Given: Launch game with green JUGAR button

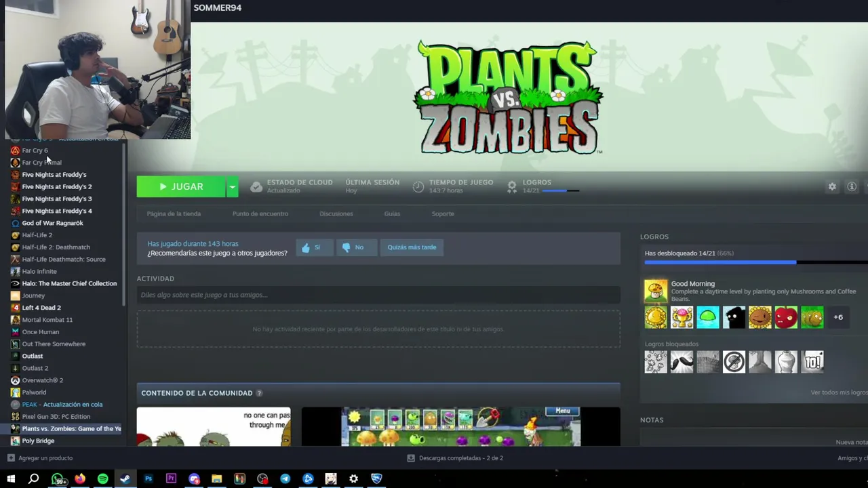Looking at the screenshot, I should pyautogui.click(x=181, y=186).
